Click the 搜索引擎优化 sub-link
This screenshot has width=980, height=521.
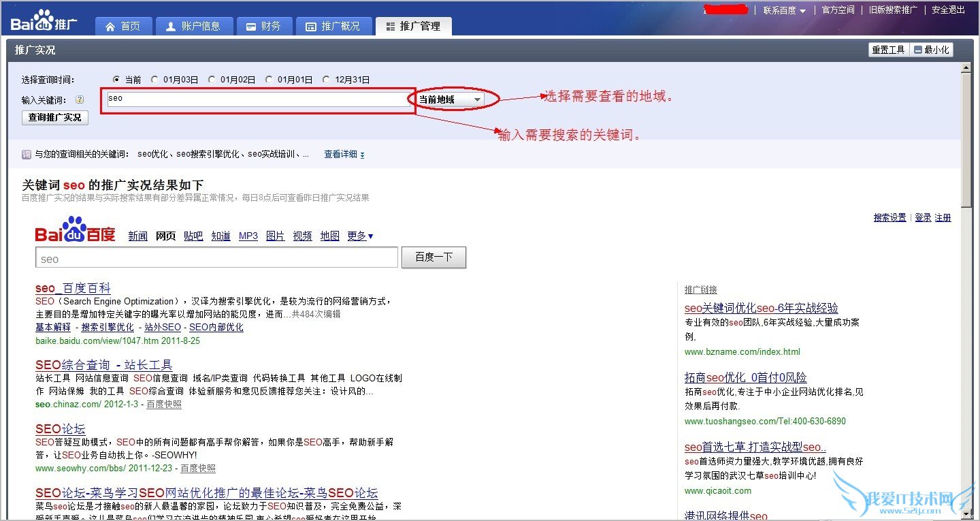108,328
